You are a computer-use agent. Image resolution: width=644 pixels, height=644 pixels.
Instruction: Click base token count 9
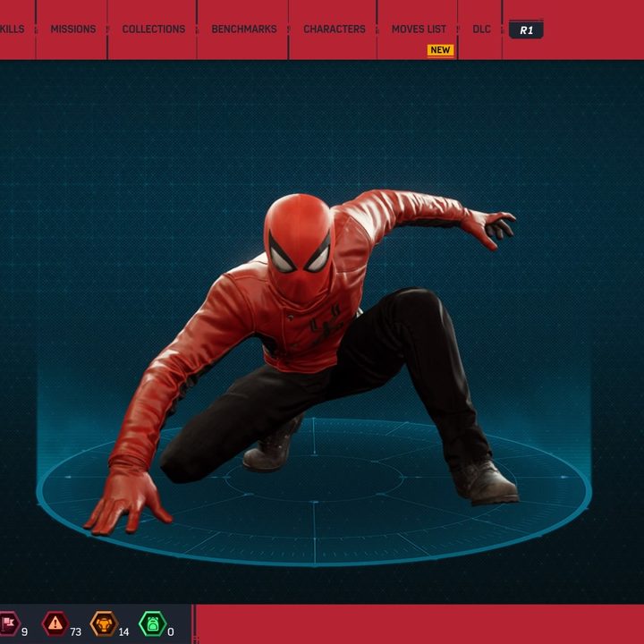click(24, 631)
